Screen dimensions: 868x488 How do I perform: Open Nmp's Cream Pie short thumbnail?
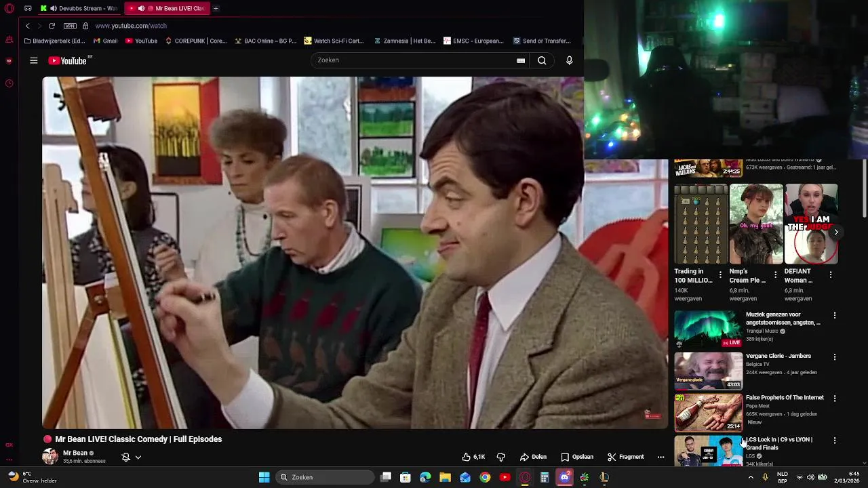point(756,224)
